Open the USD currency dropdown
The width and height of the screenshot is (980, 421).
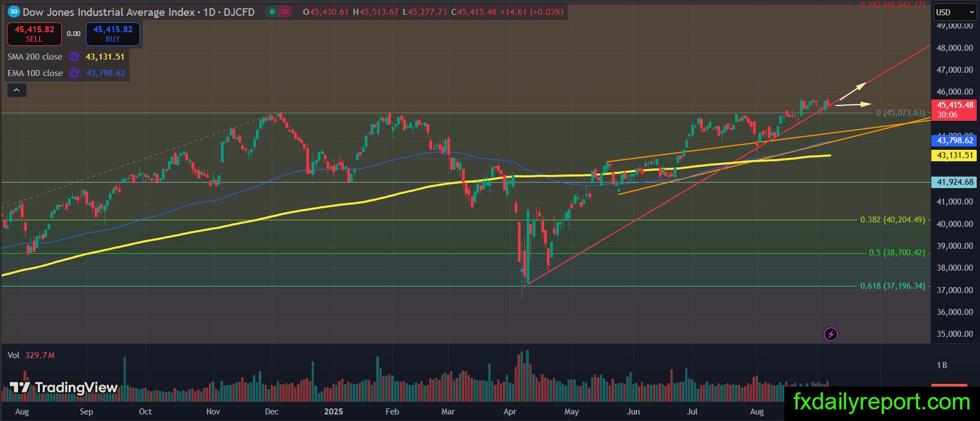click(x=954, y=12)
